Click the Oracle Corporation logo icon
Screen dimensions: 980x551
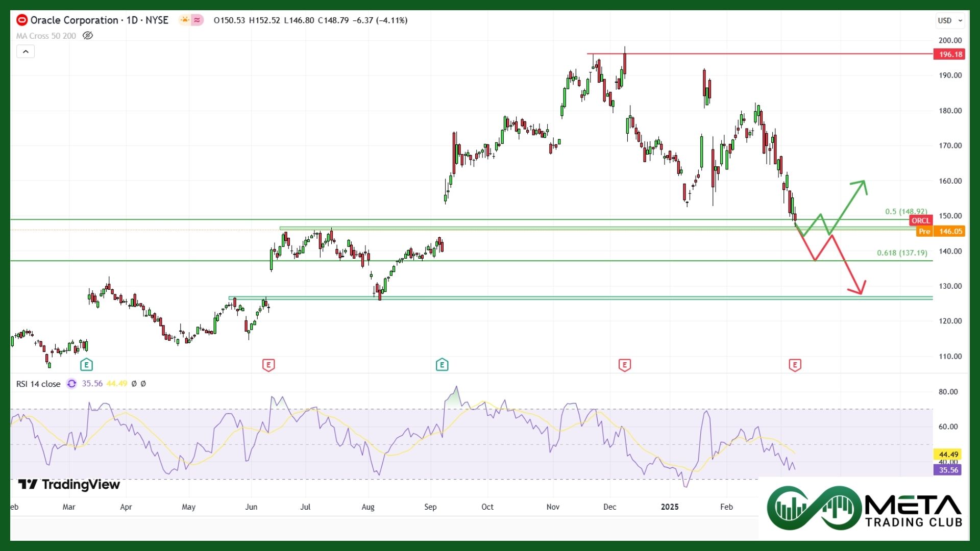21,20
